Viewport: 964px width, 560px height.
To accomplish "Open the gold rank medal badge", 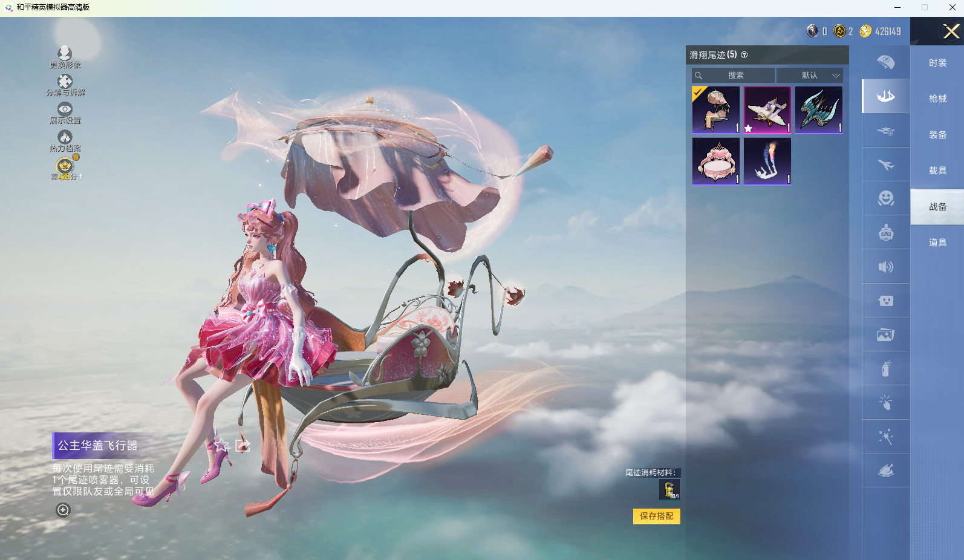I will (x=65, y=165).
